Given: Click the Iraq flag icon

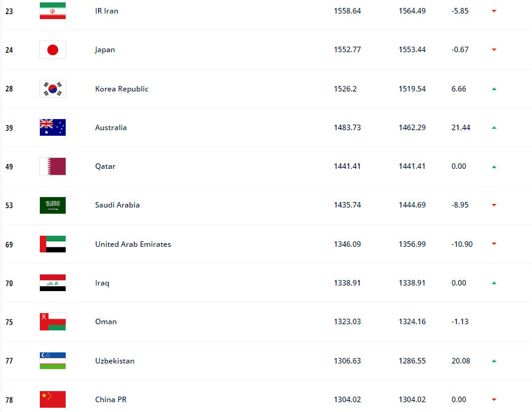Looking at the screenshot, I should [52, 283].
